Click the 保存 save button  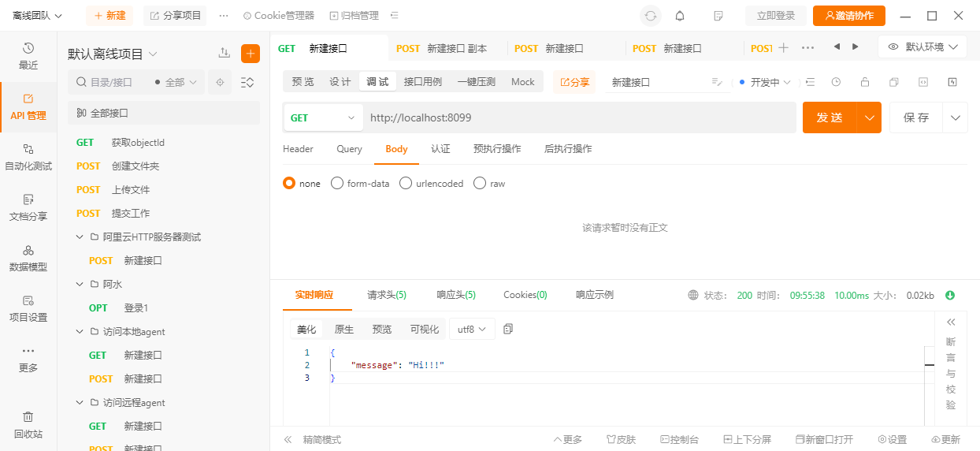(x=917, y=117)
